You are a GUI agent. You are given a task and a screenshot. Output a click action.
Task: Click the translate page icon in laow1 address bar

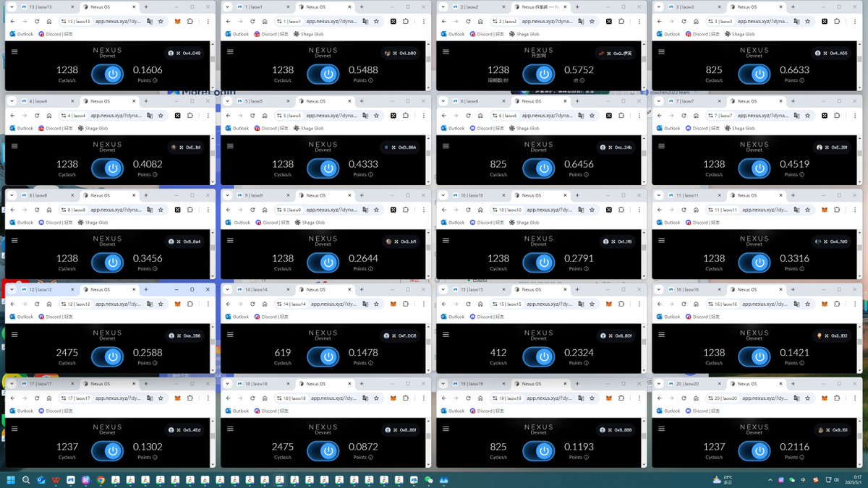[x=365, y=22]
